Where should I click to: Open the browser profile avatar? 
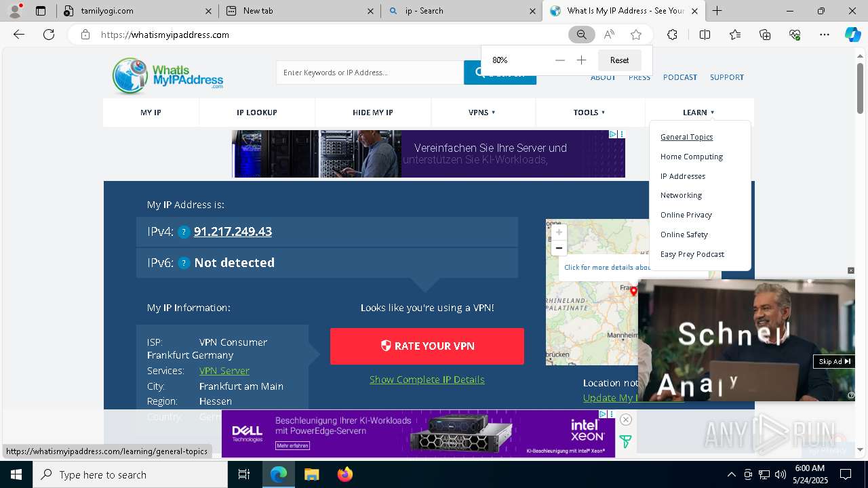pyautogui.click(x=15, y=11)
